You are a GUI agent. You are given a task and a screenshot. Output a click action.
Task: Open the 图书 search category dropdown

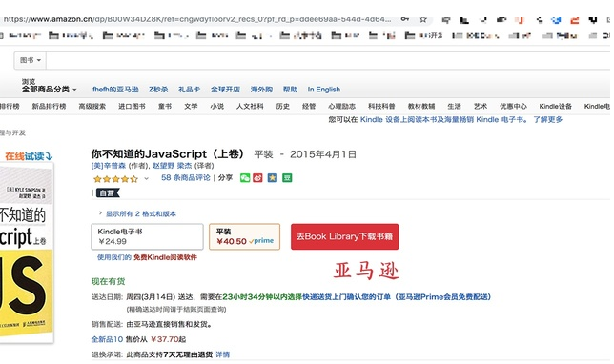31,60
